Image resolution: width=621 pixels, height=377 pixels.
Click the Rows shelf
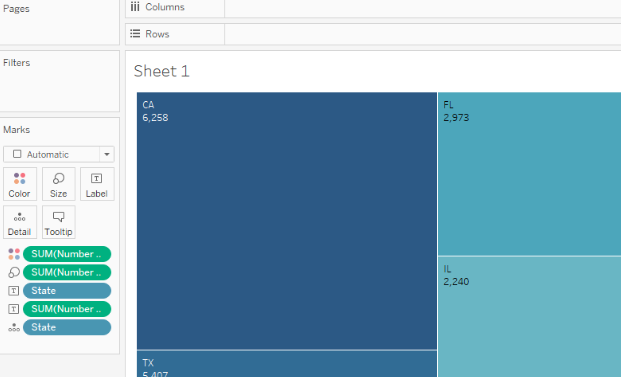[423, 34]
